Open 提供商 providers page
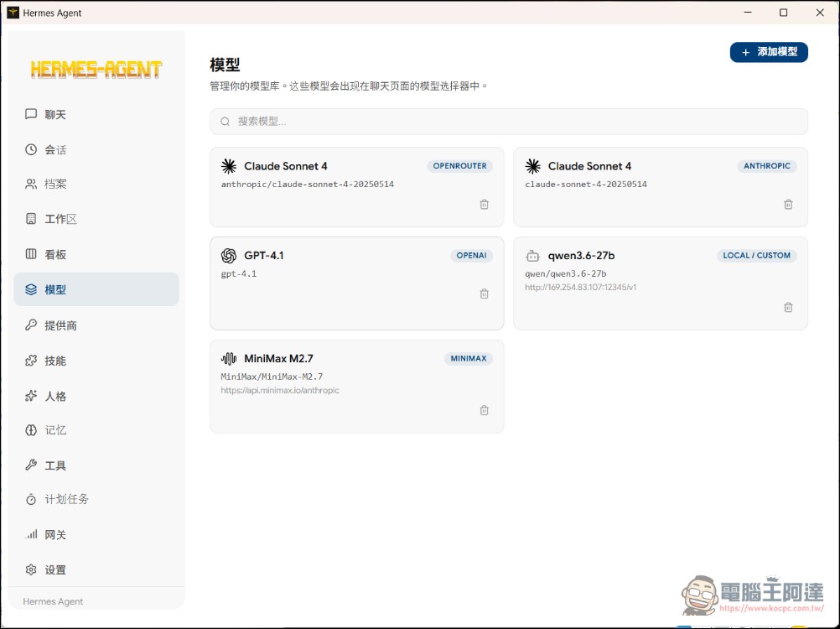Viewport: 840px width, 629px height. point(96,325)
